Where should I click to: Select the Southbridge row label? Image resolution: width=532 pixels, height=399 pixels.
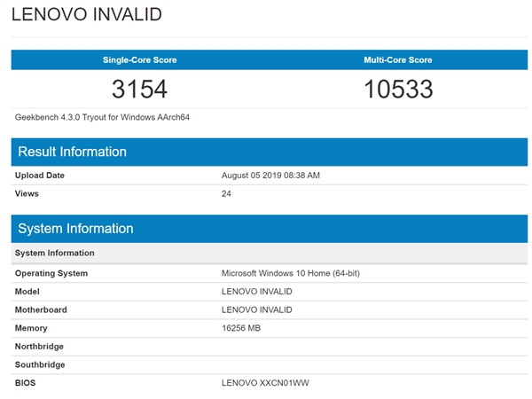tap(40, 364)
